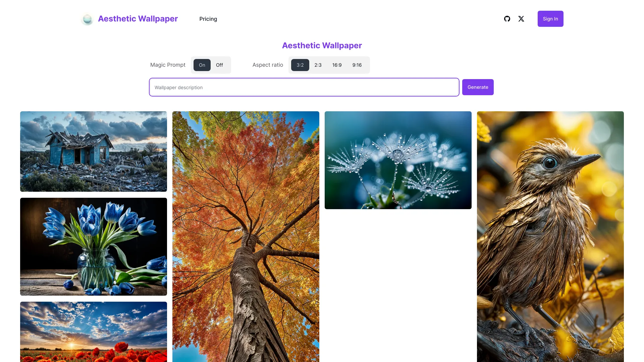Screen dimensions: 644x362
Task: Click on the autumn tree wallpaper thumbnail
Action: click(246, 236)
